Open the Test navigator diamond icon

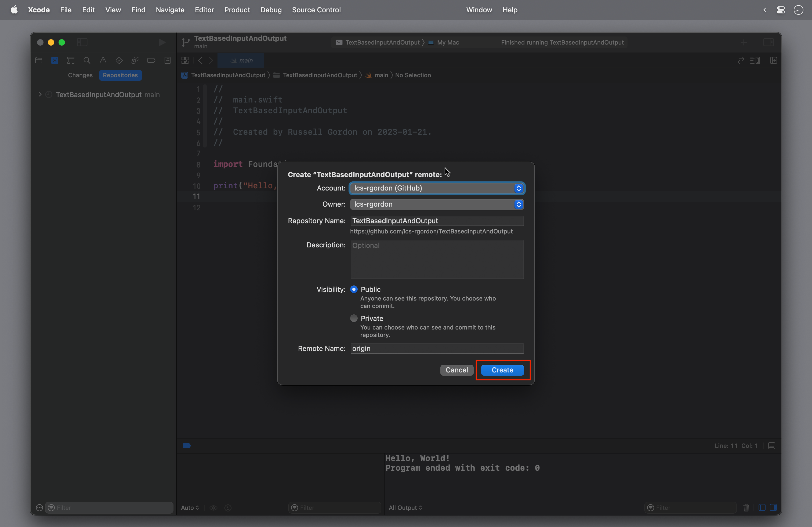[119, 60]
